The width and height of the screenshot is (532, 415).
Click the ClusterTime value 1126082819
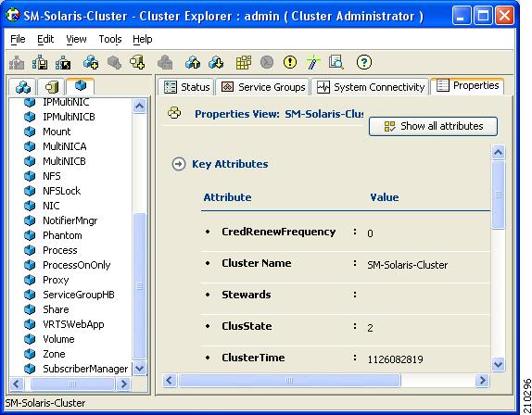coord(395,359)
